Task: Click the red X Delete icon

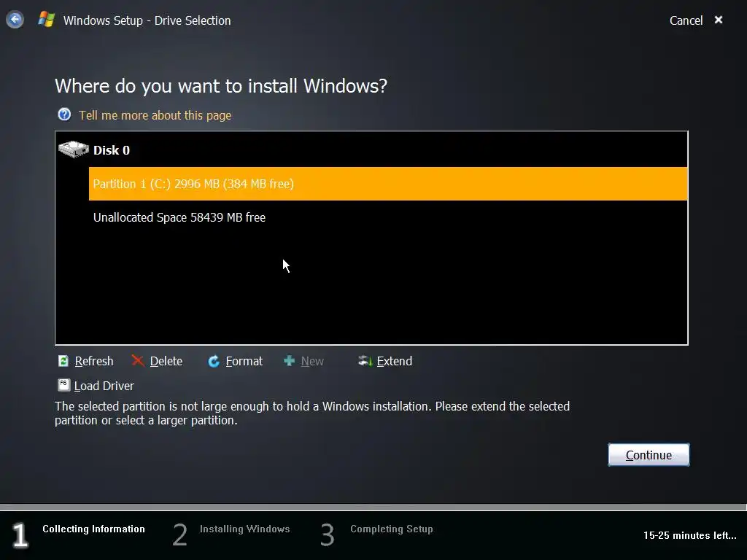Action: point(138,360)
